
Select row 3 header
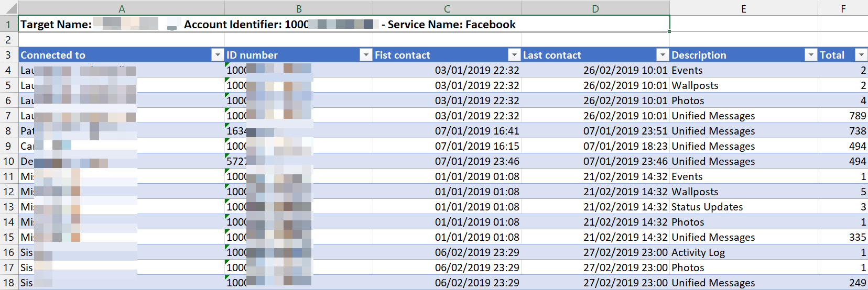click(8, 55)
